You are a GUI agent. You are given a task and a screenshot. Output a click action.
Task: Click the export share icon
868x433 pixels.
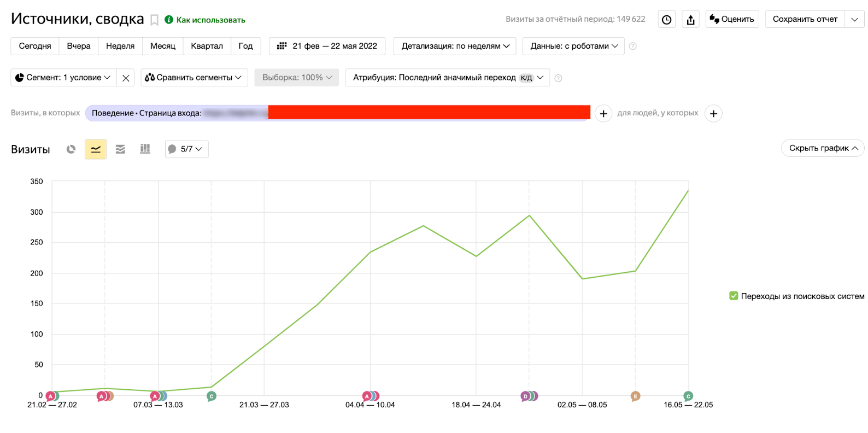click(690, 20)
